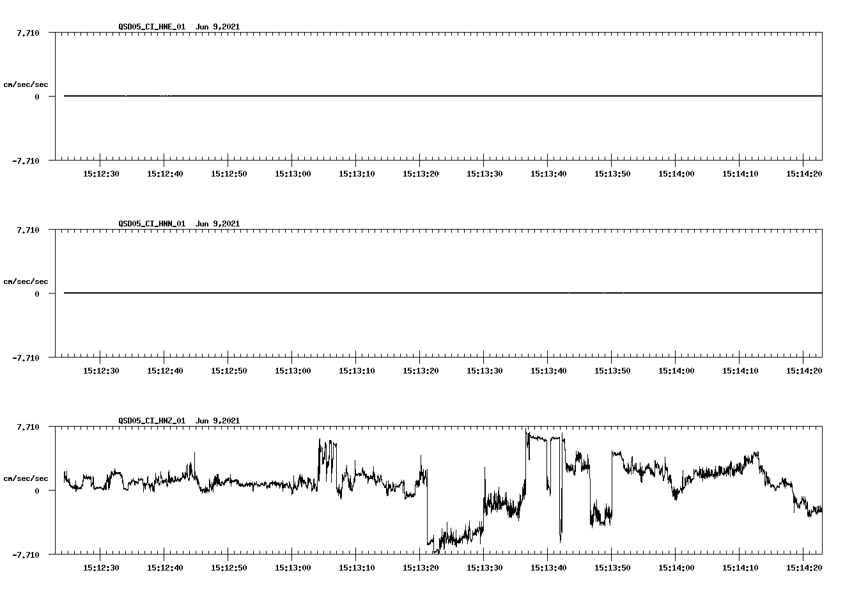Select the 7.710 upper limit on HNE plot
868x591 pixels.
[28, 33]
